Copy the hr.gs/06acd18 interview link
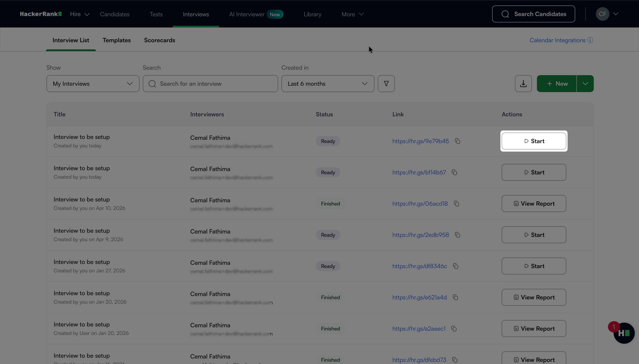The image size is (639, 364). coord(456,204)
